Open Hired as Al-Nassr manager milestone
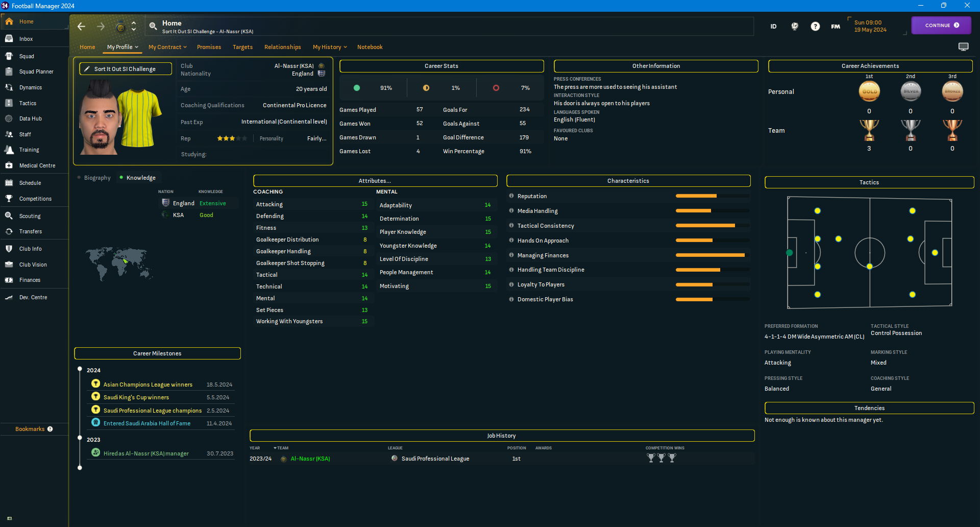980x527 pixels. tap(146, 454)
